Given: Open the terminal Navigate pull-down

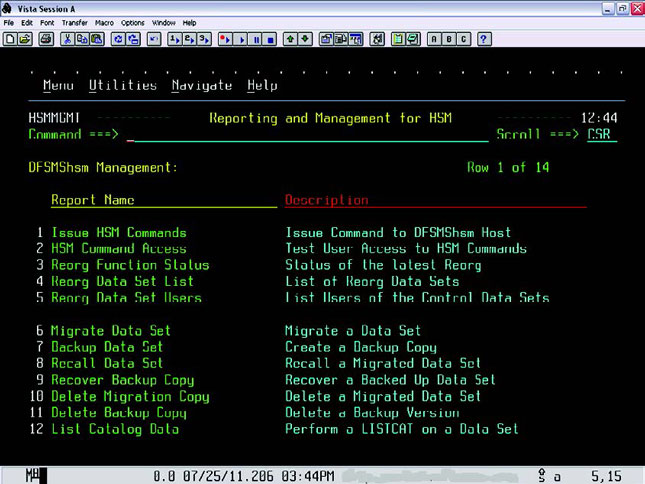Looking at the screenshot, I should click(x=202, y=86).
